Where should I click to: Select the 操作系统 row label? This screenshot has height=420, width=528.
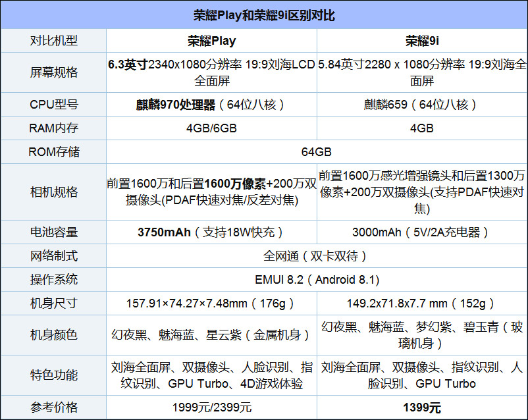53,280
